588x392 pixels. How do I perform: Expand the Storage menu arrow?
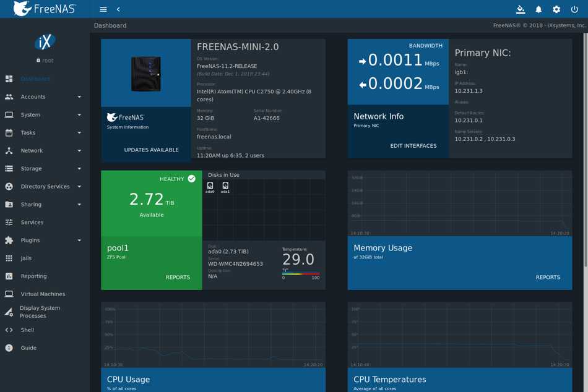click(79, 169)
